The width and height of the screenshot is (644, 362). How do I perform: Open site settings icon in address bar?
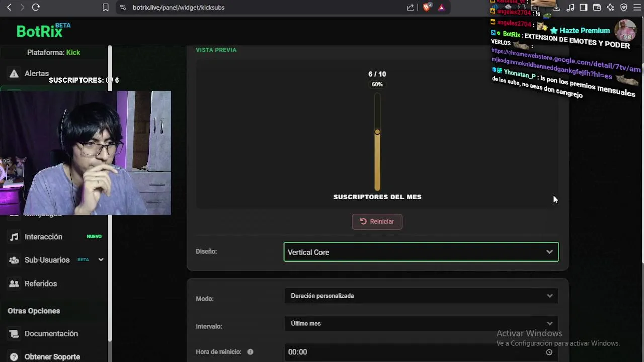[x=122, y=7]
